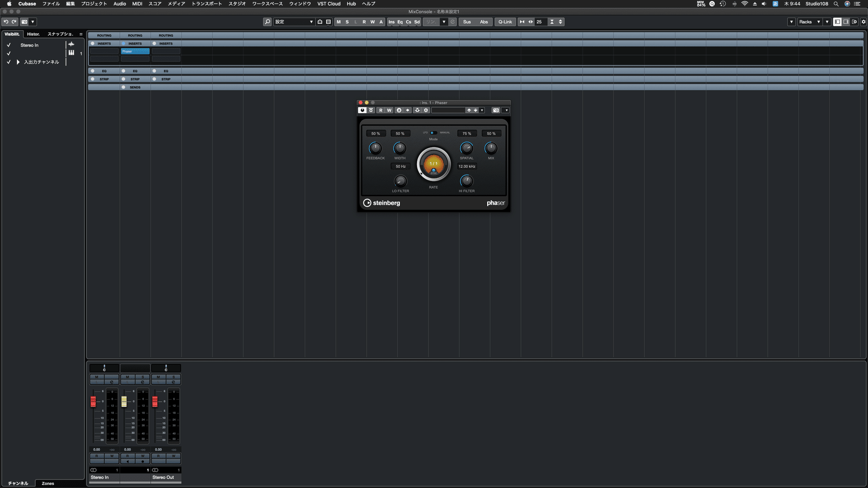The width and height of the screenshot is (868, 488).
Task: Click the Phaser RATE dial
Action: [x=433, y=164]
